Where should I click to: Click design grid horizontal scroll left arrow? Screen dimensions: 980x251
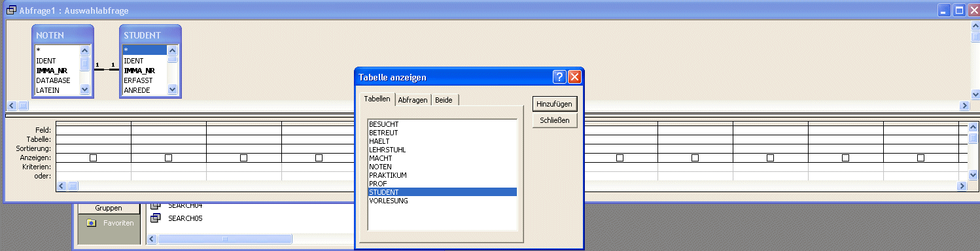click(61, 186)
